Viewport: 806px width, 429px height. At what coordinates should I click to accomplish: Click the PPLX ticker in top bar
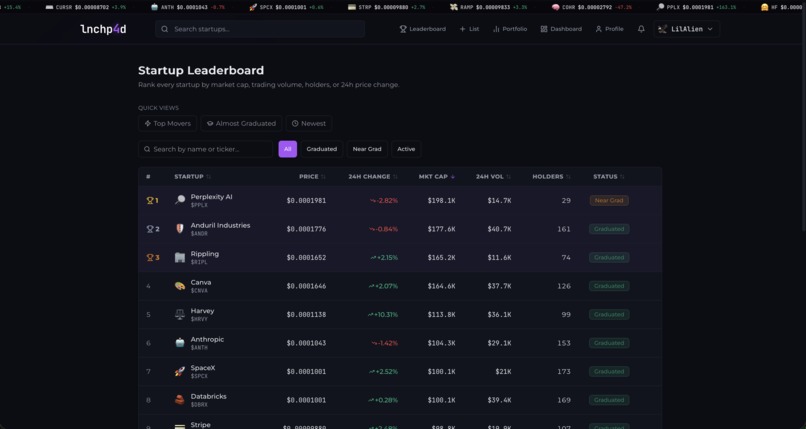pos(696,7)
